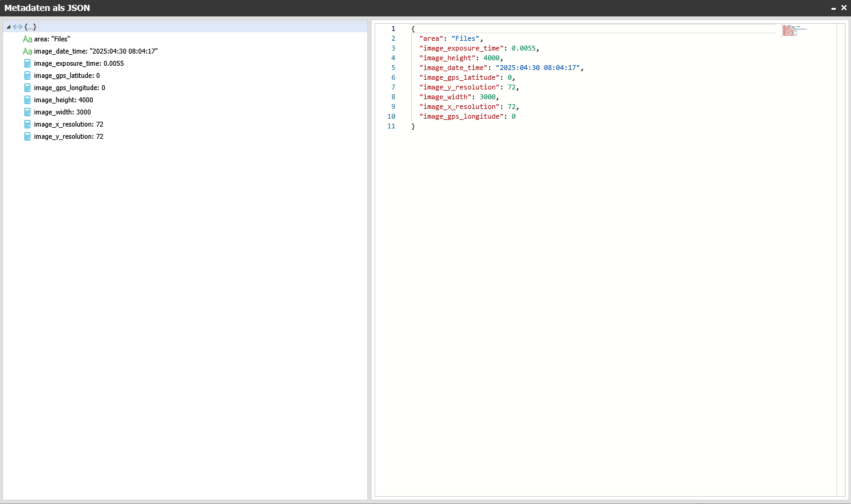Place cursor on "image_date_time" key in editor
Image resolution: width=851 pixels, height=504 pixels.
tap(453, 68)
